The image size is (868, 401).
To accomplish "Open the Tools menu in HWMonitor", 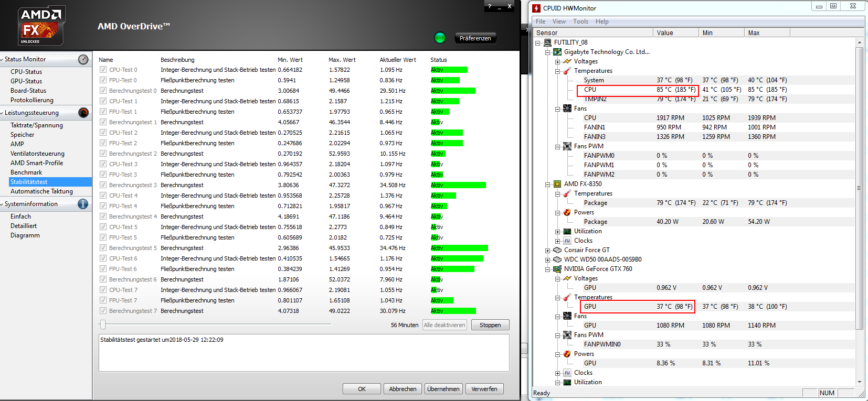I will 580,21.
